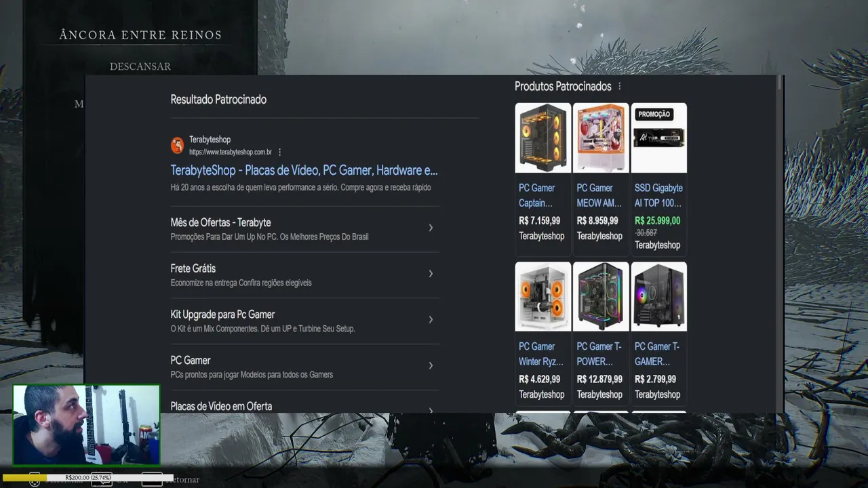Open the Frete Grátis sitelink title
The image size is (868, 488).
point(193,268)
